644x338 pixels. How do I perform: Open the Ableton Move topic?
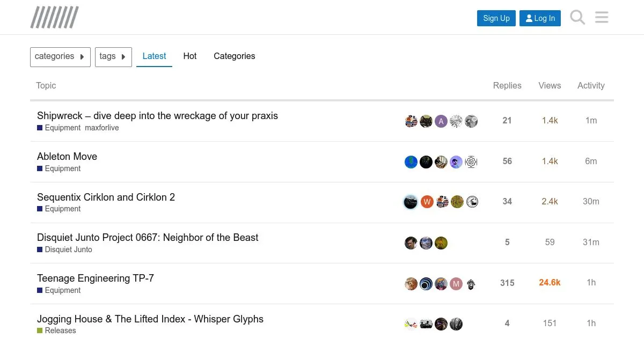(67, 157)
